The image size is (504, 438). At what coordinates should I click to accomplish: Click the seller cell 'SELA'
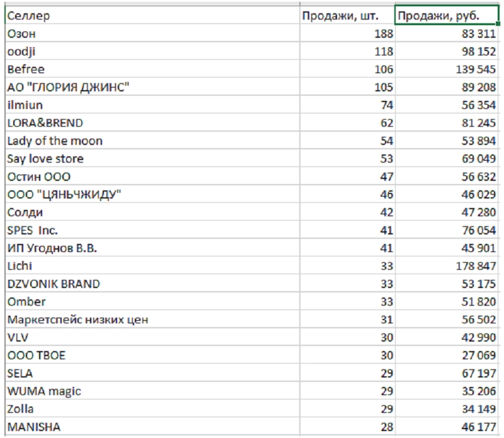(x=152, y=373)
